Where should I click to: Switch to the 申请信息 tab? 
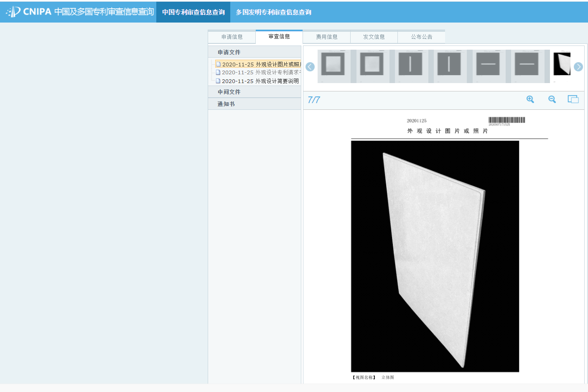[232, 37]
